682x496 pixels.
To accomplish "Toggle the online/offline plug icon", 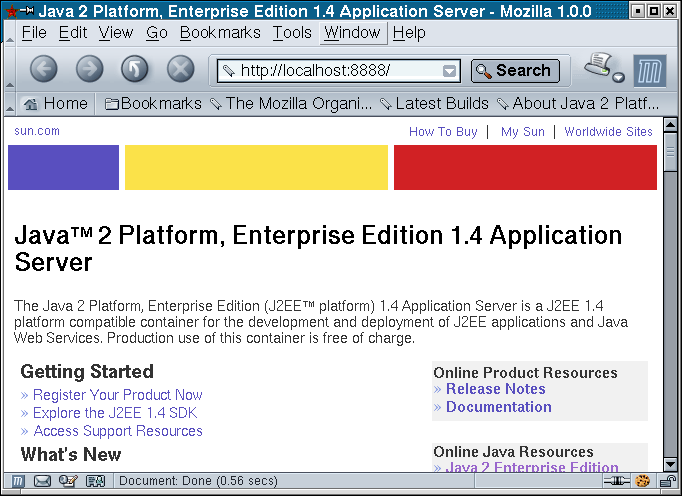I will click(x=616, y=481).
